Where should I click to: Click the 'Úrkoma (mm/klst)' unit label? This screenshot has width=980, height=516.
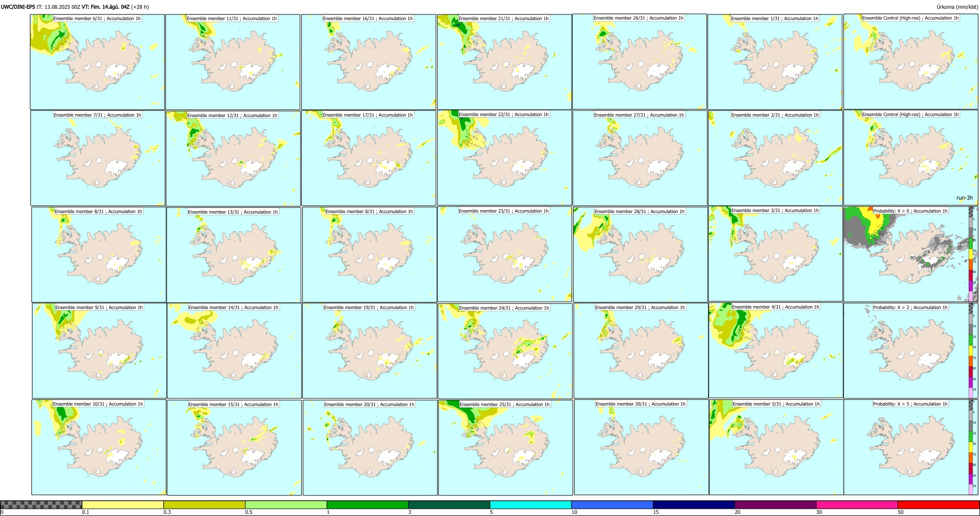click(x=957, y=7)
